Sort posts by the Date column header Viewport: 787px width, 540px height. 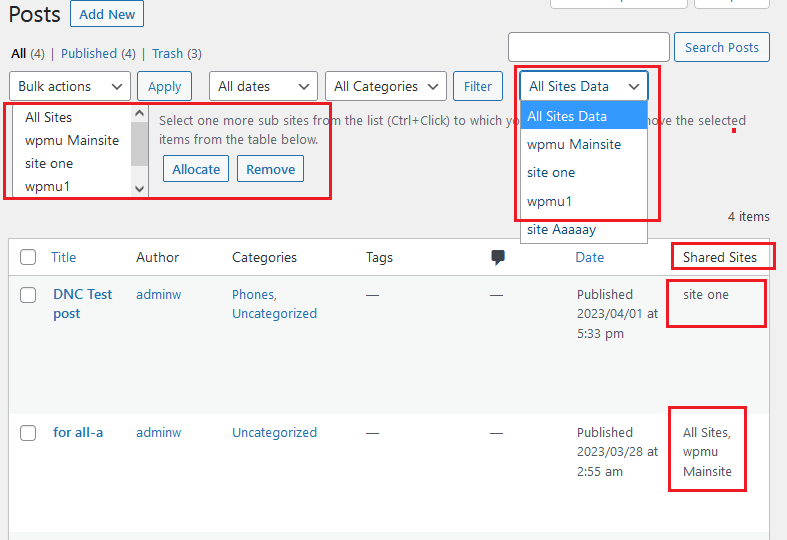click(x=590, y=257)
